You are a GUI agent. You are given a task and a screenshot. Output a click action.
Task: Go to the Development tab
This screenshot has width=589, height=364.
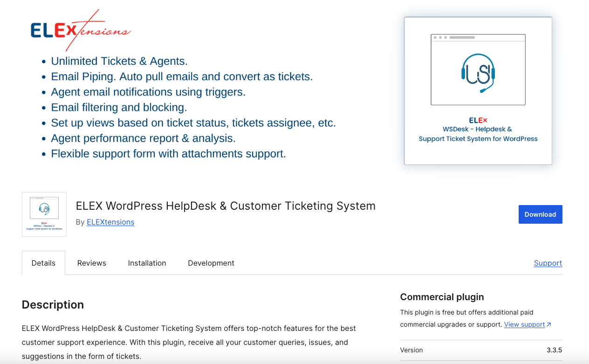pyautogui.click(x=211, y=263)
